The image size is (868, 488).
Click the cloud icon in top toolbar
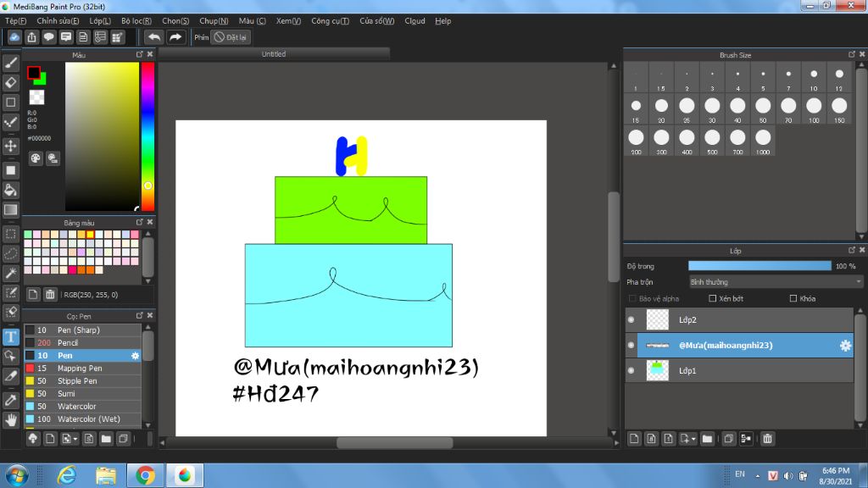tap(14, 37)
